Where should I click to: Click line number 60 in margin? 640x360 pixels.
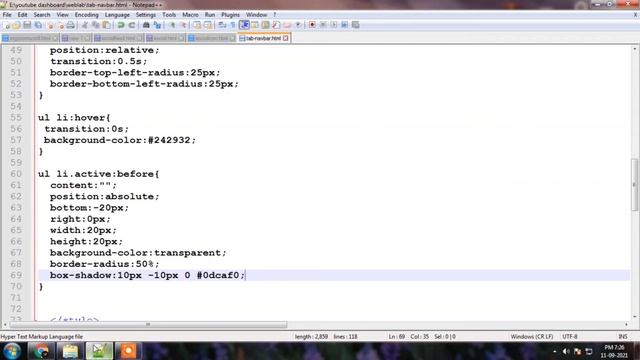pos(16,174)
